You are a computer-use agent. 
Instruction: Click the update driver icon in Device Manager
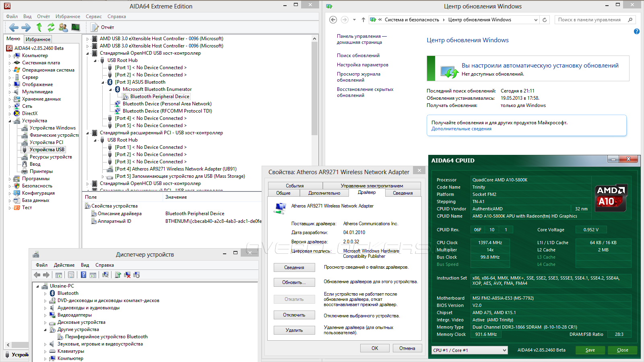[118, 275]
